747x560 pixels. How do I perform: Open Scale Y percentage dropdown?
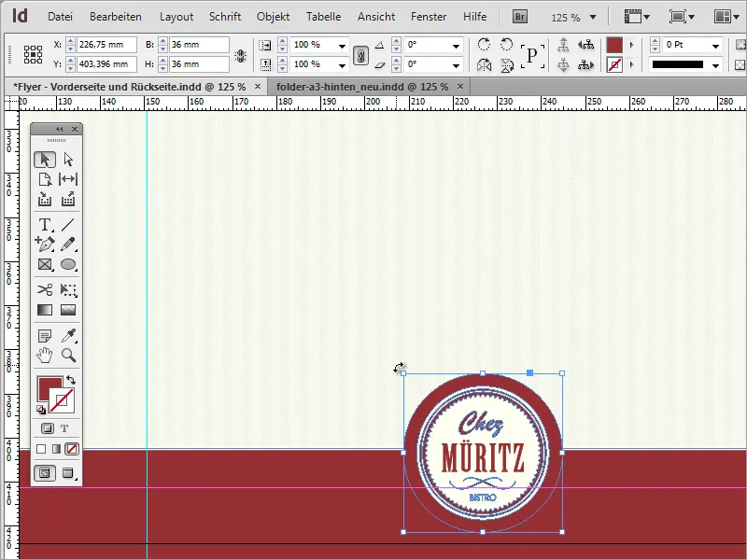tap(342, 64)
